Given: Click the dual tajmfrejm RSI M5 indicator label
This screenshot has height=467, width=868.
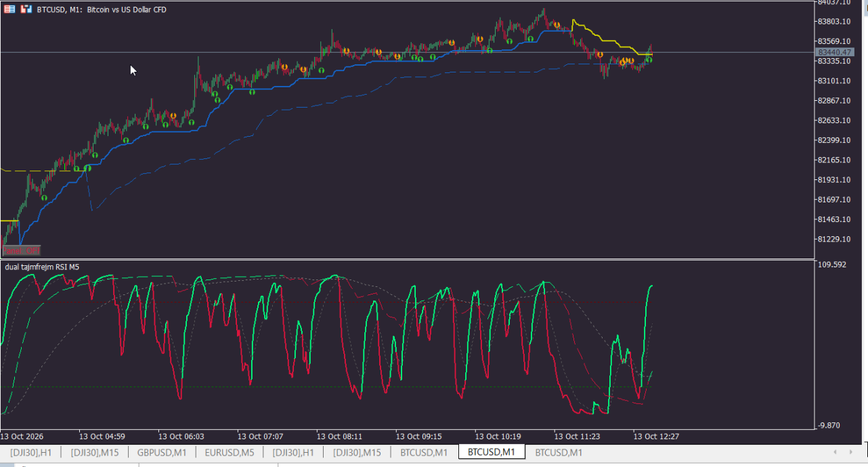Looking at the screenshot, I should [42, 267].
